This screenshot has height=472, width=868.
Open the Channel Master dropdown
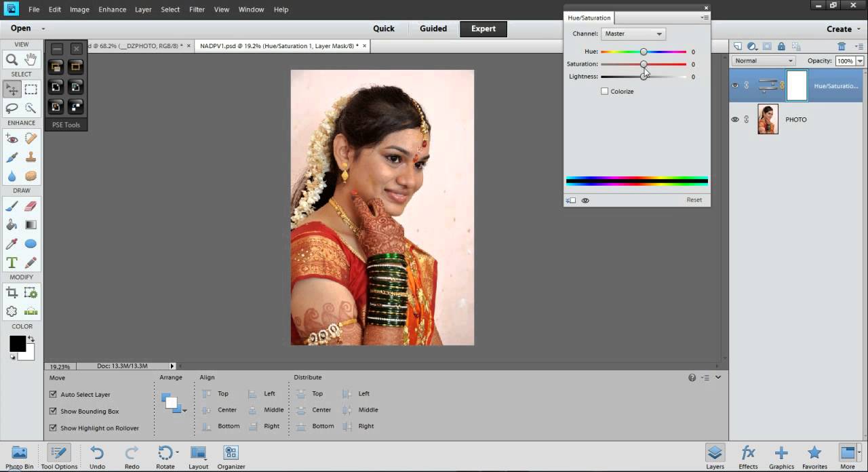(633, 34)
